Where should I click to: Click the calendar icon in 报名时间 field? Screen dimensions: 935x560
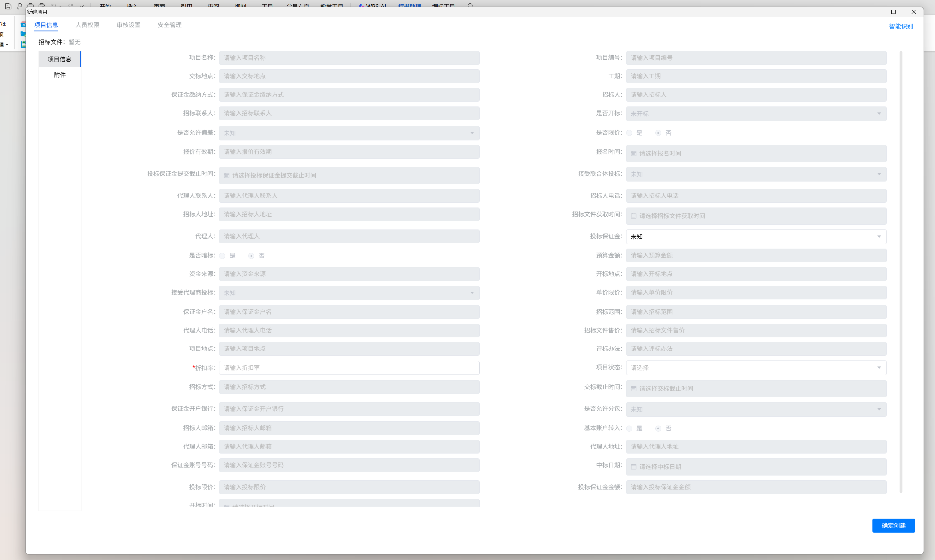(x=633, y=154)
